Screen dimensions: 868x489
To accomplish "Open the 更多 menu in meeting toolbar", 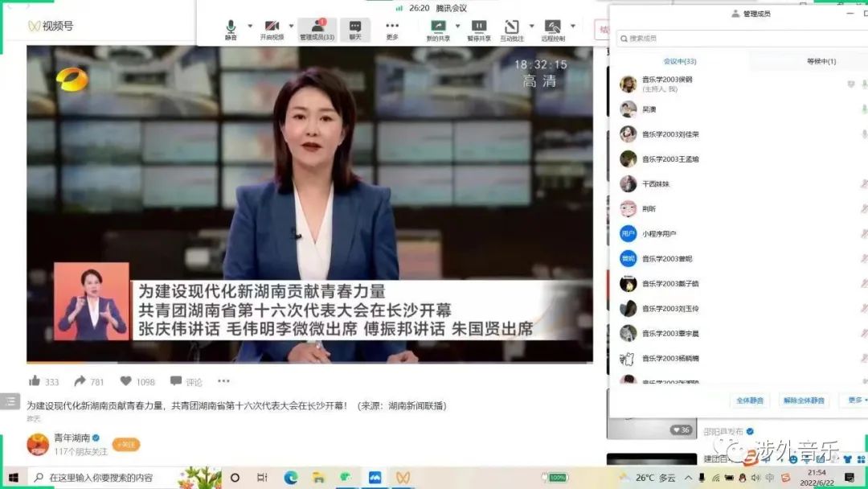I will [x=392, y=30].
